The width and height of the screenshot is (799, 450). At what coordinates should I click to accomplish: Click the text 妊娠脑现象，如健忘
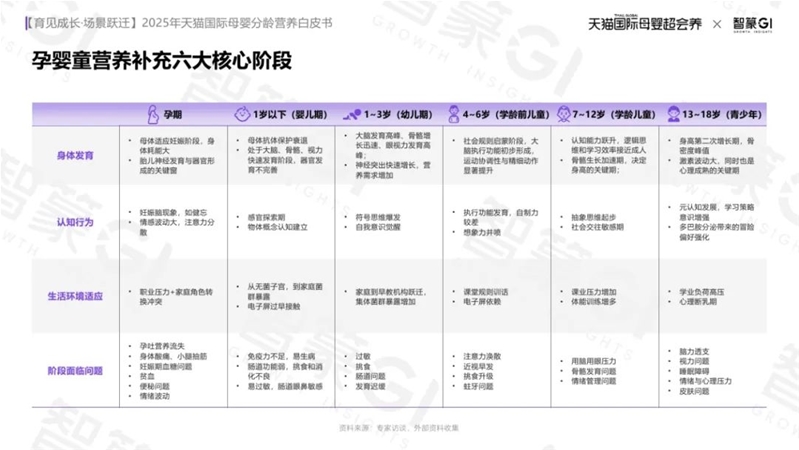point(174,213)
